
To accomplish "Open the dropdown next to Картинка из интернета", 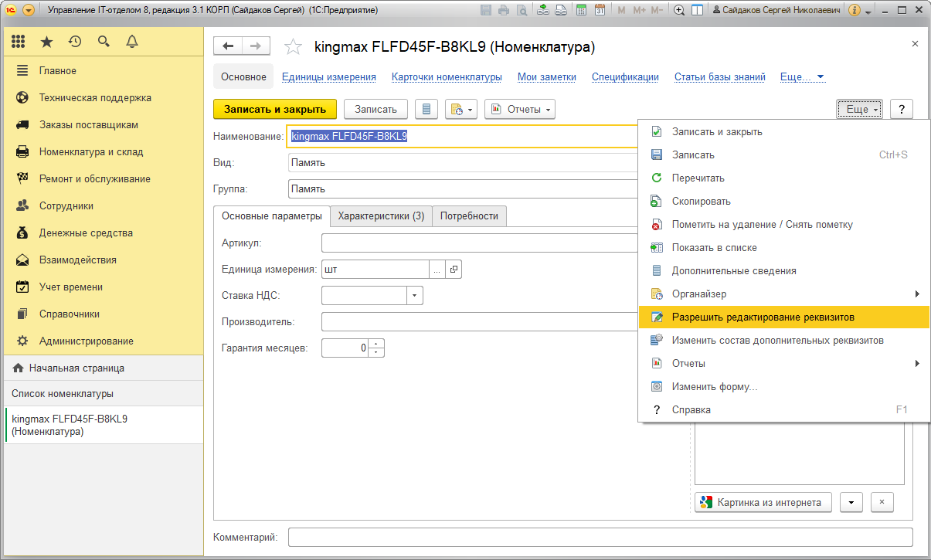I will coord(851,502).
